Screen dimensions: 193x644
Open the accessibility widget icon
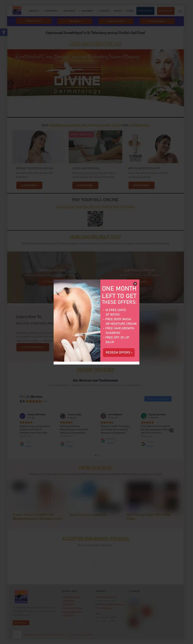click(x=3, y=32)
